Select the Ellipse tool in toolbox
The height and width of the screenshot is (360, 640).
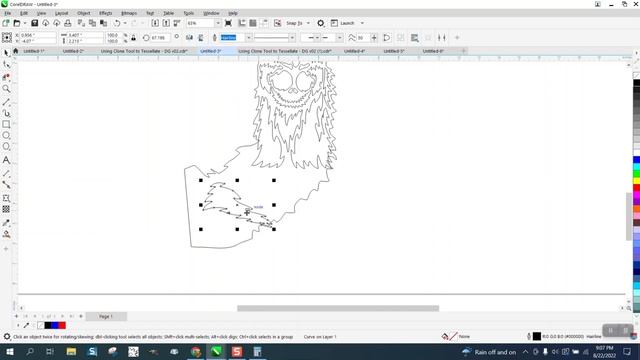point(6,135)
